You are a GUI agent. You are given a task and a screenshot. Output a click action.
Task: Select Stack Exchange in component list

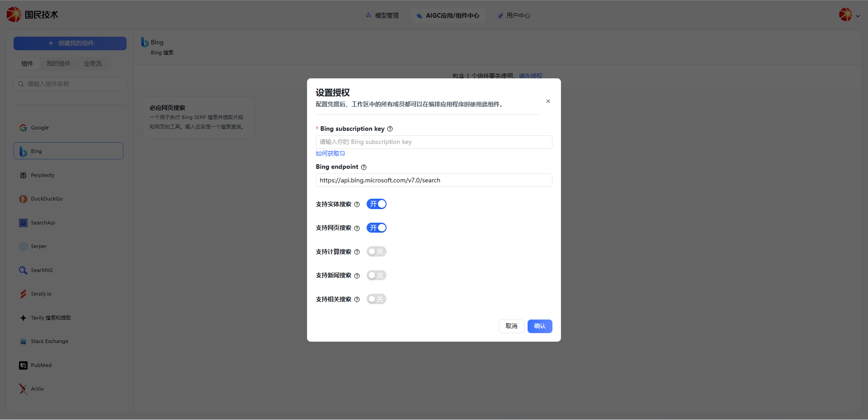point(68,342)
